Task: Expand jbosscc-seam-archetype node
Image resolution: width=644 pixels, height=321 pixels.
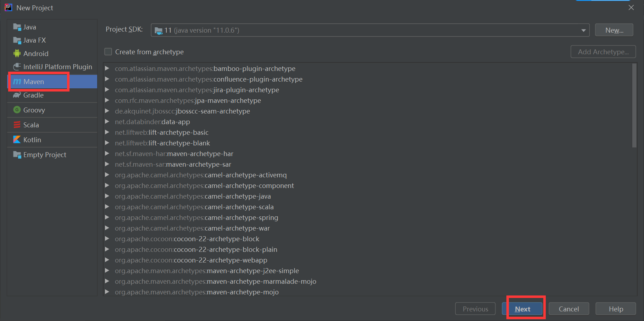Action: (x=107, y=111)
